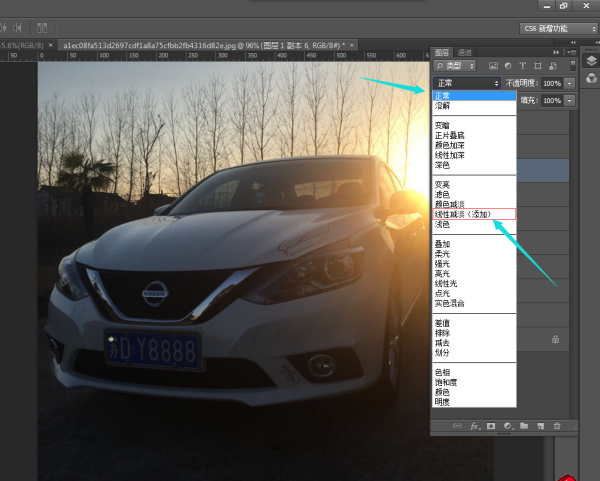This screenshot has width=600, height=481.
Task: Select 排除 blend mode
Action: pyautogui.click(x=474, y=333)
